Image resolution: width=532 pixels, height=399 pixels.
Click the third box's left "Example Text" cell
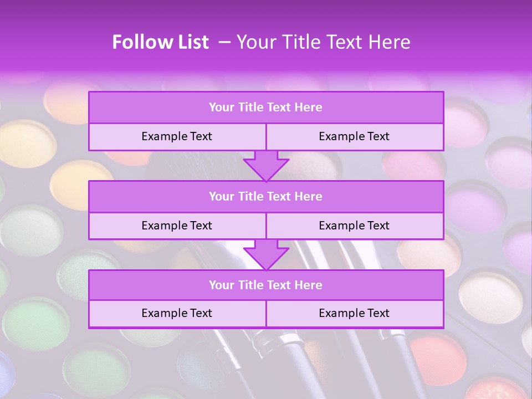pos(177,314)
